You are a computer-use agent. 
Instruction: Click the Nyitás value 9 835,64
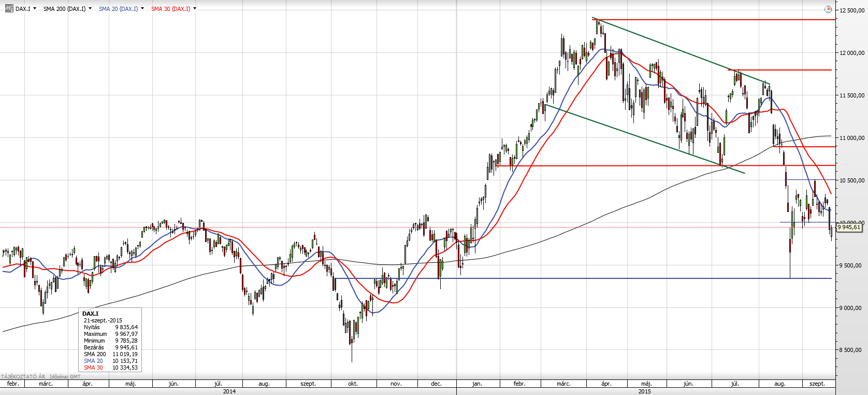pyautogui.click(x=126, y=327)
